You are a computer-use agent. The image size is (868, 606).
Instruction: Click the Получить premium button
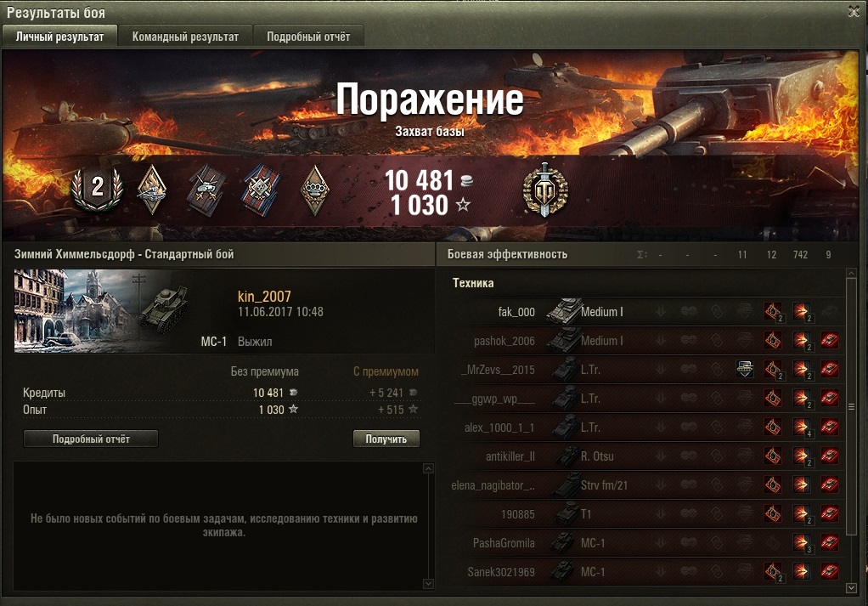[386, 439]
